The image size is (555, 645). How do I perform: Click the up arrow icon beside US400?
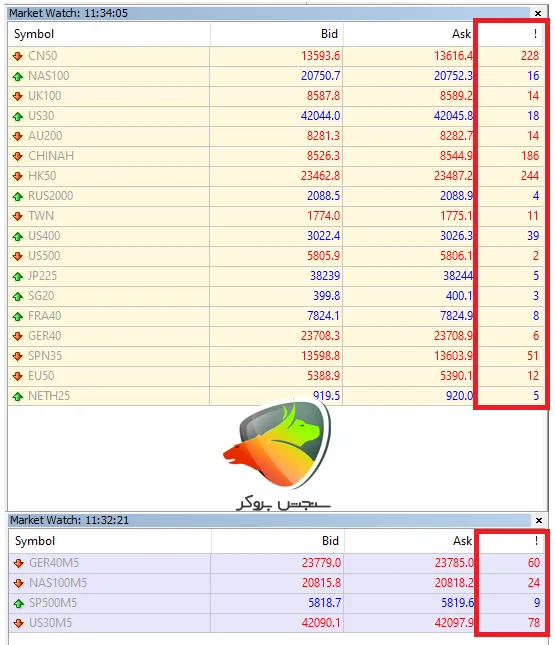pos(18,237)
